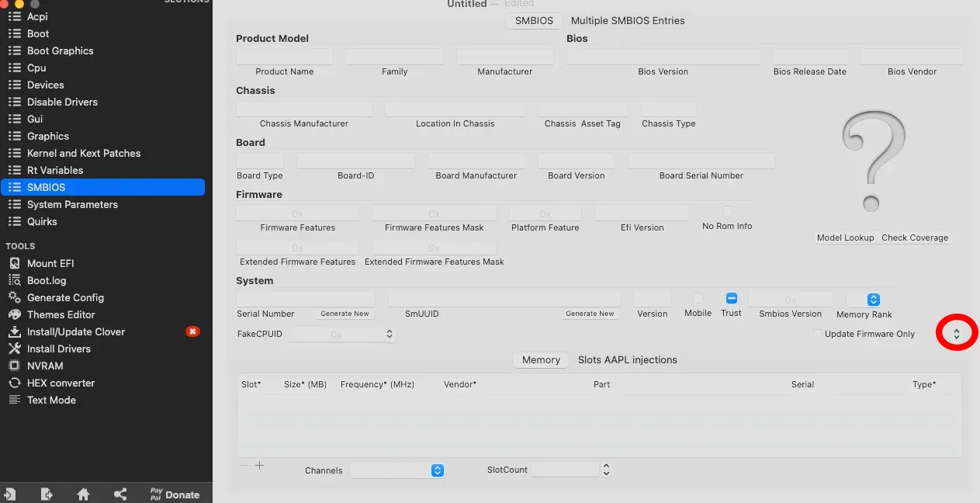Open the Memory Rank dropdown

click(873, 300)
